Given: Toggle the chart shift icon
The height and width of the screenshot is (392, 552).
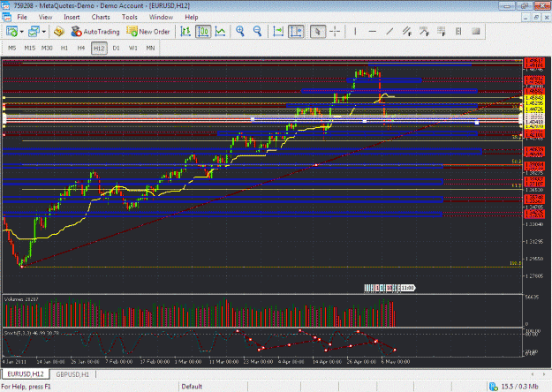Looking at the screenshot, I should [296, 32].
